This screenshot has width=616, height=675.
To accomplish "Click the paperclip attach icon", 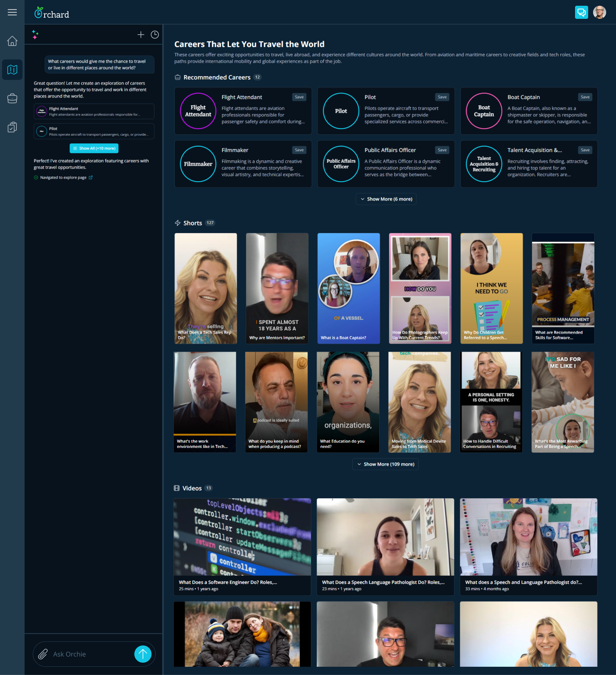I will coord(43,654).
